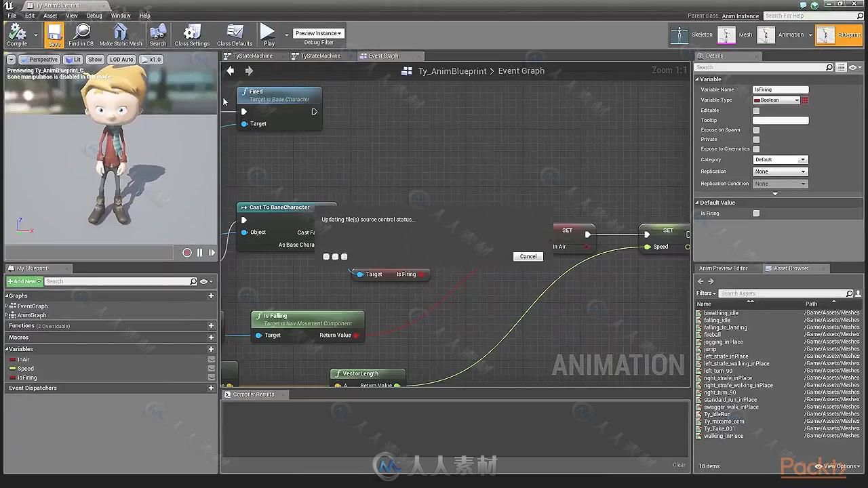Screen dimensions: 868x488
Task: Open the Asset menu
Action: (50, 16)
